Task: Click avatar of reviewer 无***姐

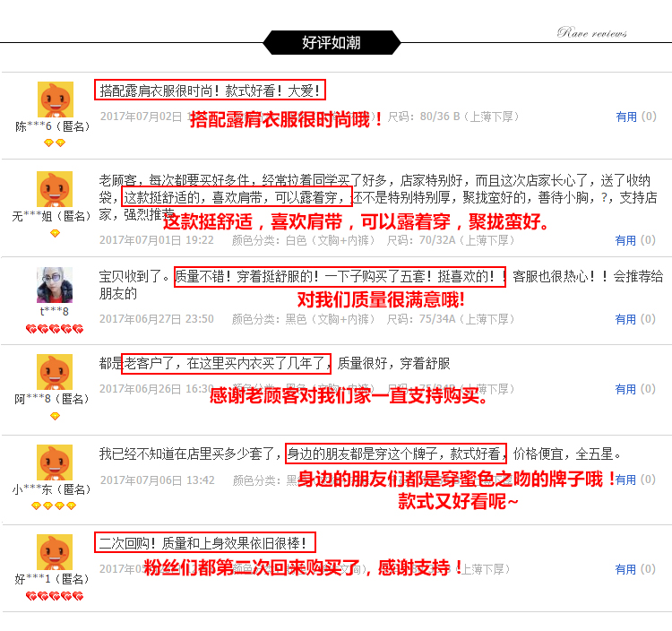Action: pos(55,189)
